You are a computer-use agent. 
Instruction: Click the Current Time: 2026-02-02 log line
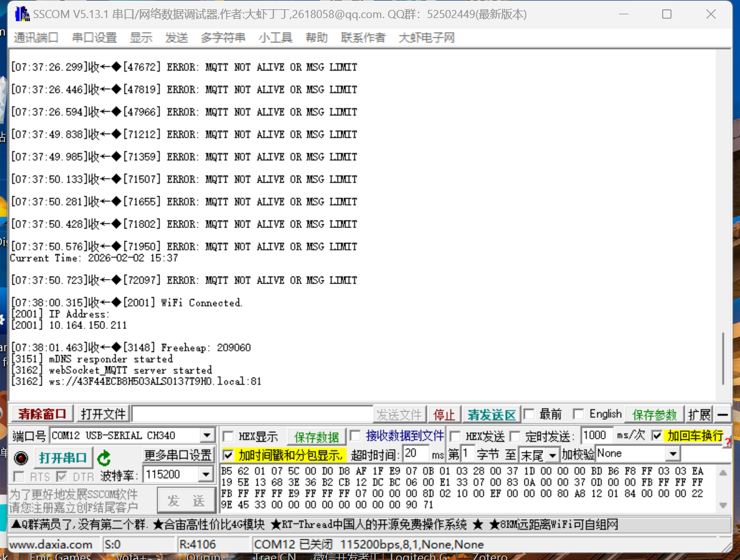coord(94,258)
